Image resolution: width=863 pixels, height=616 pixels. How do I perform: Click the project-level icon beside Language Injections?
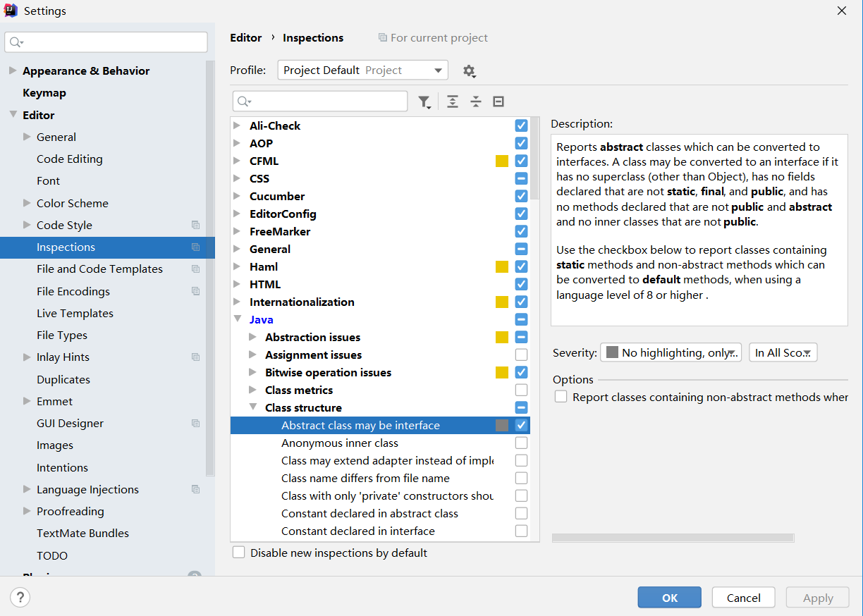pos(195,489)
